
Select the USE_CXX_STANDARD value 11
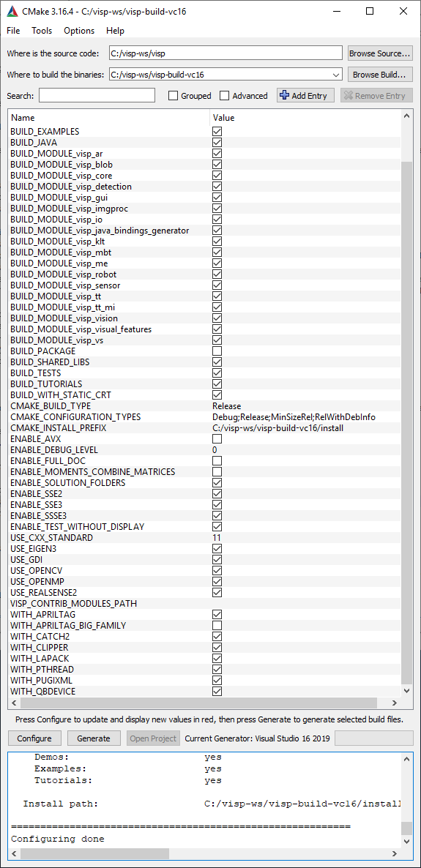pyautogui.click(x=216, y=537)
